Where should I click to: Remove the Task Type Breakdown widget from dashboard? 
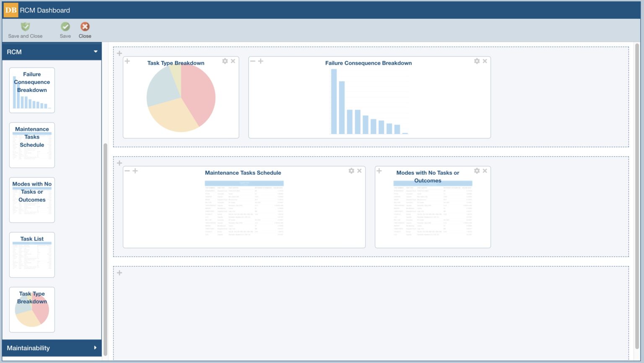233,61
